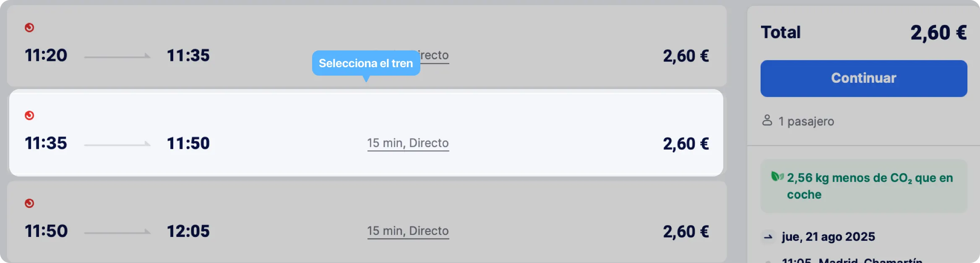980x263 pixels.
Task: Select the 11:20 to 11:35 train card
Action: point(366,46)
